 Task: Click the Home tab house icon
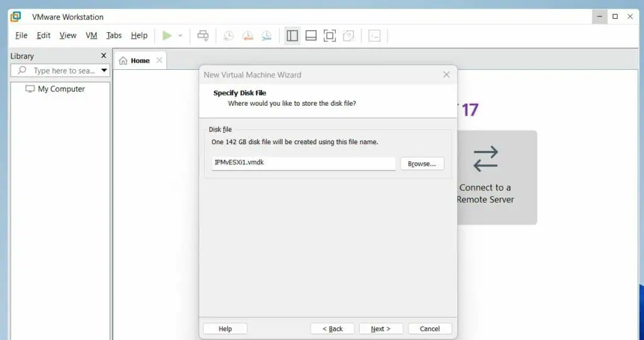click(x=123, y=61)
